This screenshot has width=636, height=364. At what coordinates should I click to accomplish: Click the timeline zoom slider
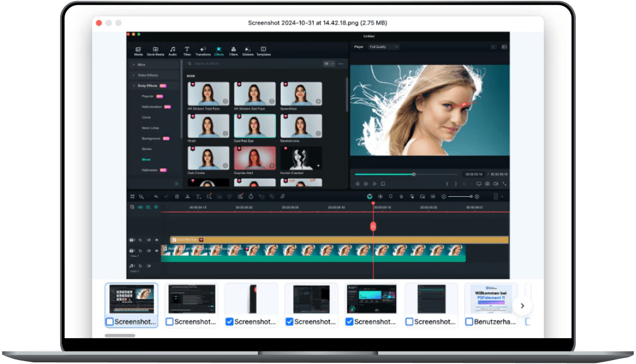(460, 196)
